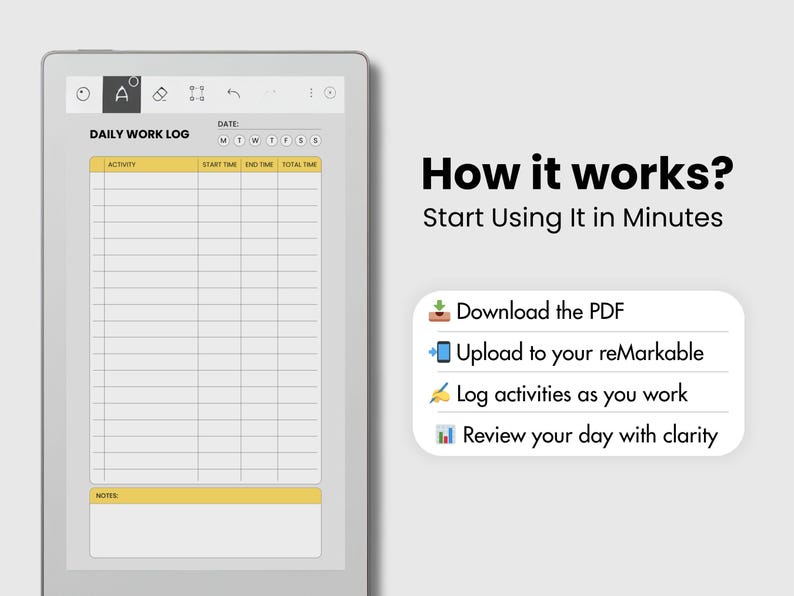Select the END TIME column header

[x=259, y=165]
